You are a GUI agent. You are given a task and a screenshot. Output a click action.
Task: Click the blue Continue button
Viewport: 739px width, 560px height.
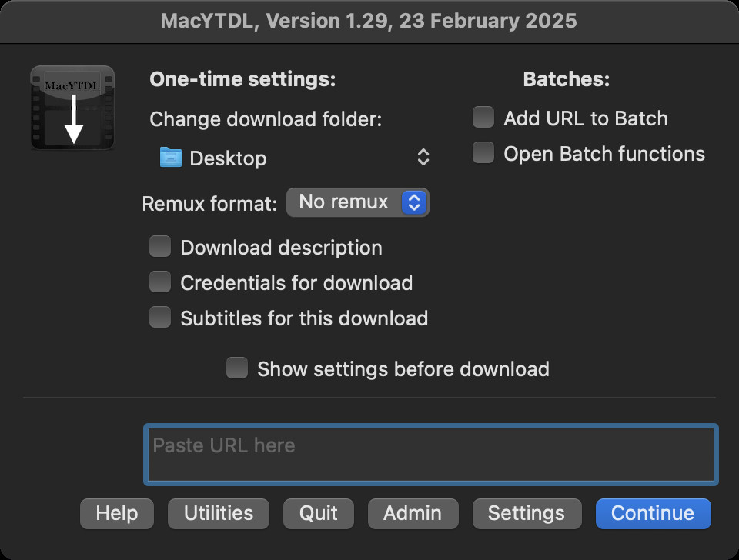coord(653,513)
